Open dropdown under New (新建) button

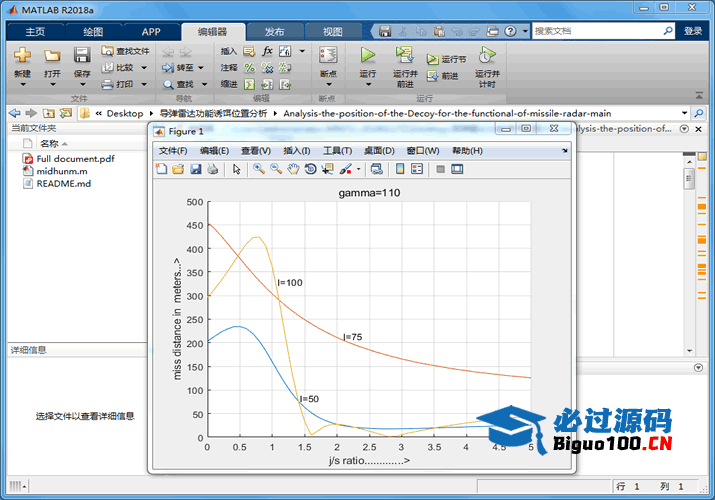[x=22, y=84]
